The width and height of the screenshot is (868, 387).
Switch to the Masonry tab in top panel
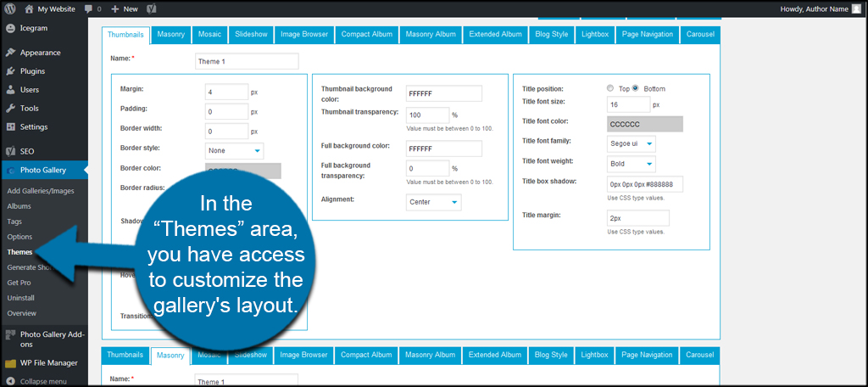point(171,35)
